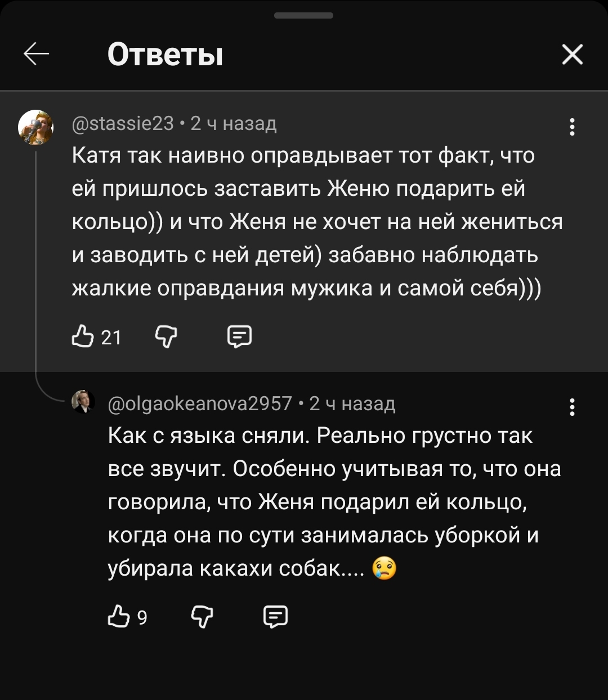
Task: Reply to the @stassie23 comment
Action: click(x=239, y=336)
